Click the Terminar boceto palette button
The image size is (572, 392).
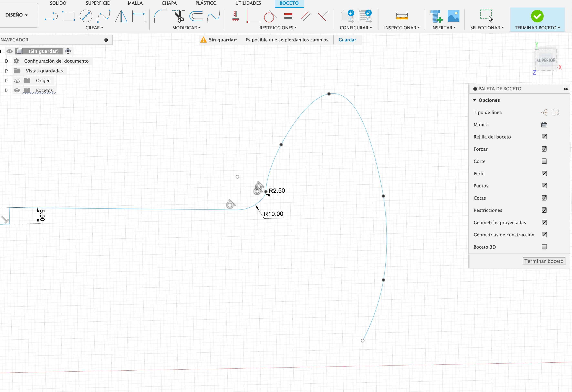[x=544, y=261]
